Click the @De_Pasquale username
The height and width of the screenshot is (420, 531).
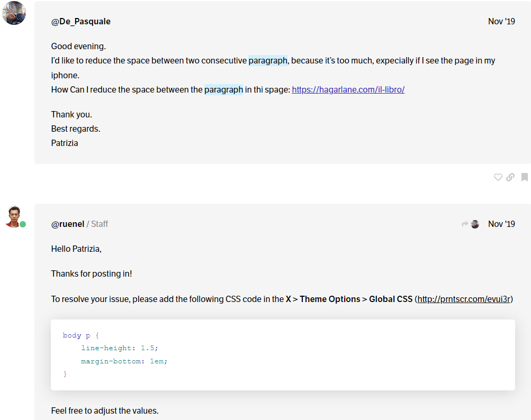80,21
